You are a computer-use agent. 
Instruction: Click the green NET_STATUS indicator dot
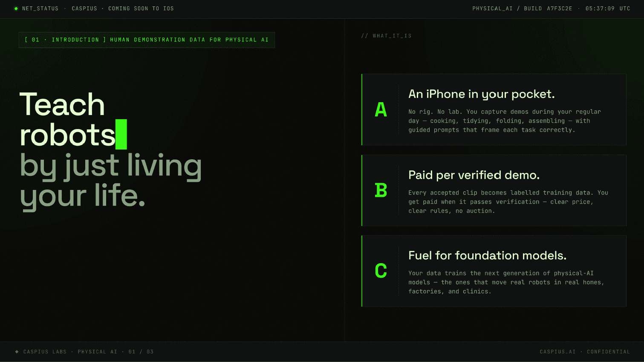click(16, 9)
